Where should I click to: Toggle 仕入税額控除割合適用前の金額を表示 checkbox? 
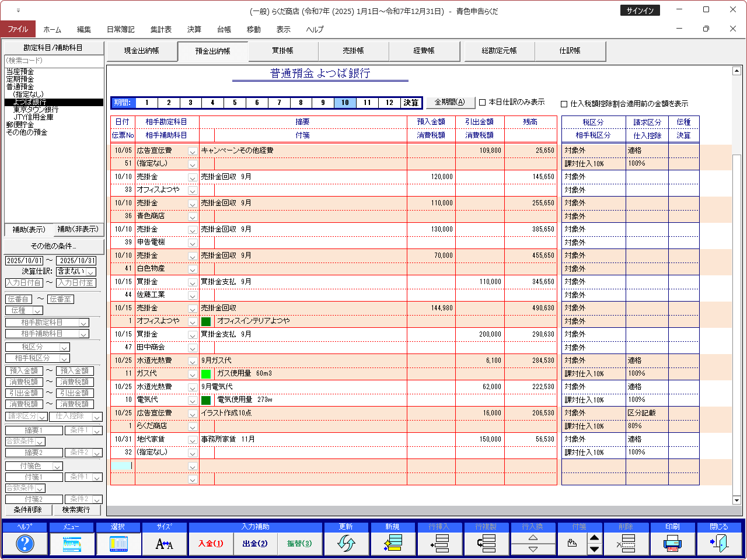pyautogui.click(x=564, y=104)
